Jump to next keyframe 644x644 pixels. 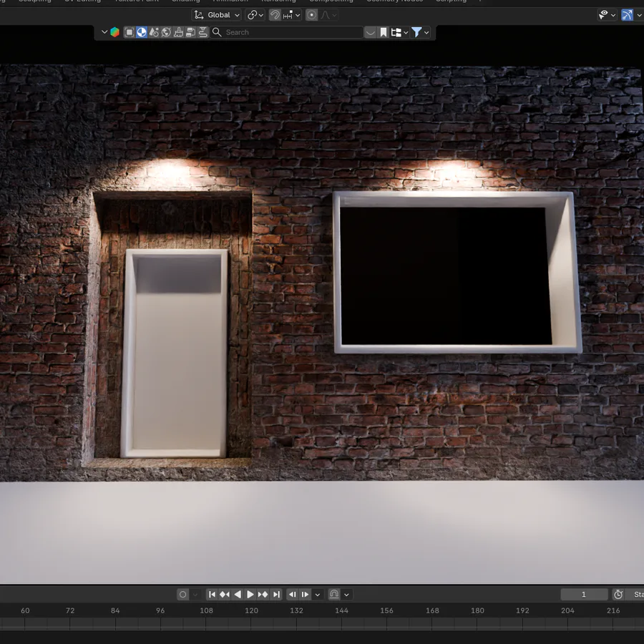[x=263, y=595]
